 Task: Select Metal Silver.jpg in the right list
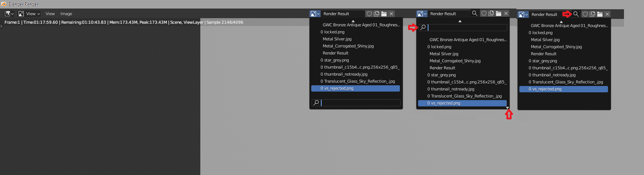pos(564,40)
